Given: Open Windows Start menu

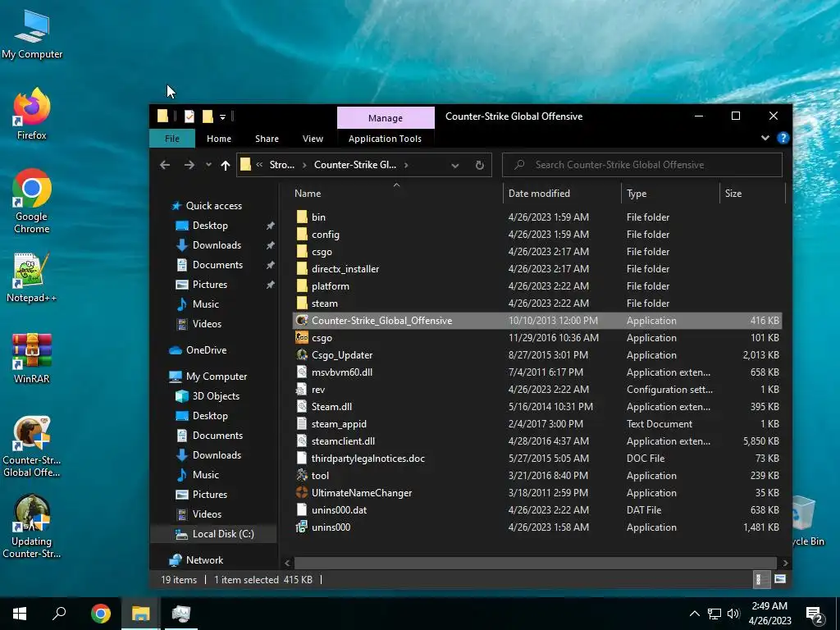Looking at the screenshot, I should (x=20, y=614).
